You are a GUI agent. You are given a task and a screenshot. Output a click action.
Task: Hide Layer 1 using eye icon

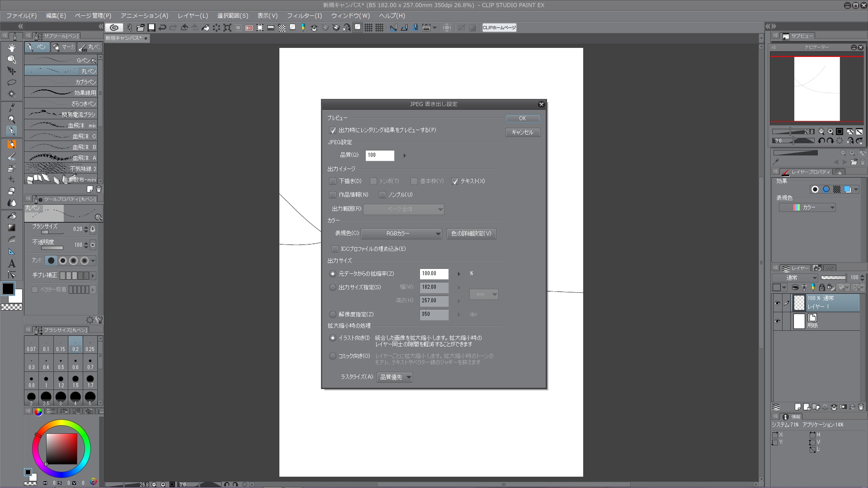coord(777,303)
